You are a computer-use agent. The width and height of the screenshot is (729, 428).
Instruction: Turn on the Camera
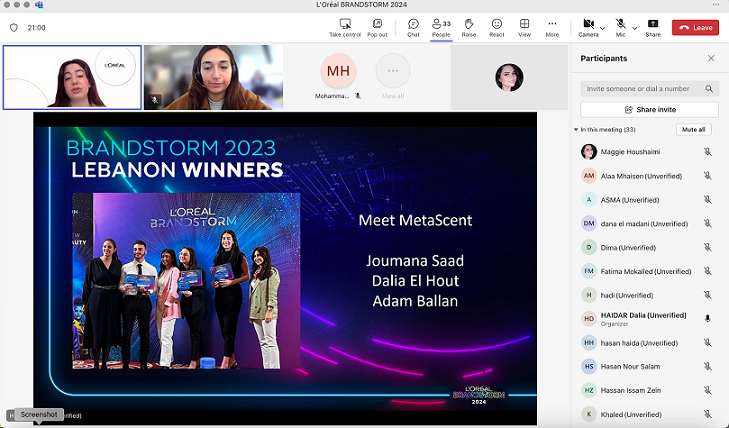[x=588, y=27]
